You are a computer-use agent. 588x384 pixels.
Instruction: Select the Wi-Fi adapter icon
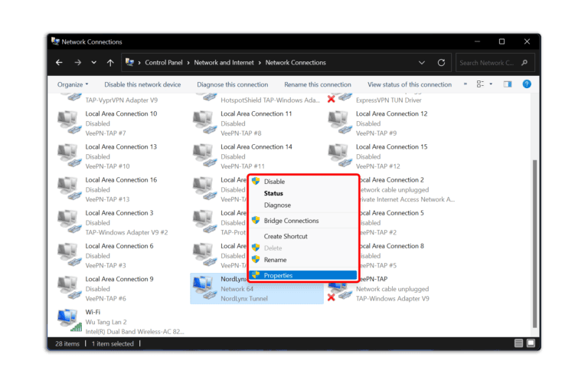70,320
